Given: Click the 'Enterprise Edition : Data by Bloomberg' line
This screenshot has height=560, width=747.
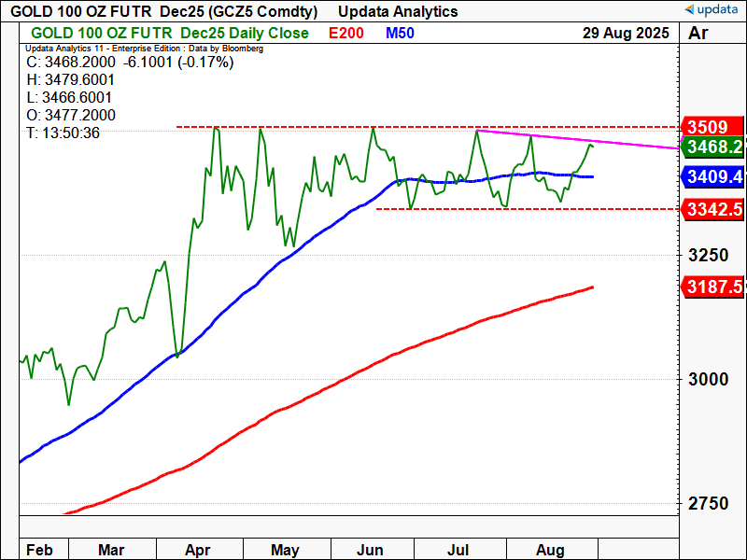Looking at the screenshot, I should pyautogui.click(x=188, y=49).
